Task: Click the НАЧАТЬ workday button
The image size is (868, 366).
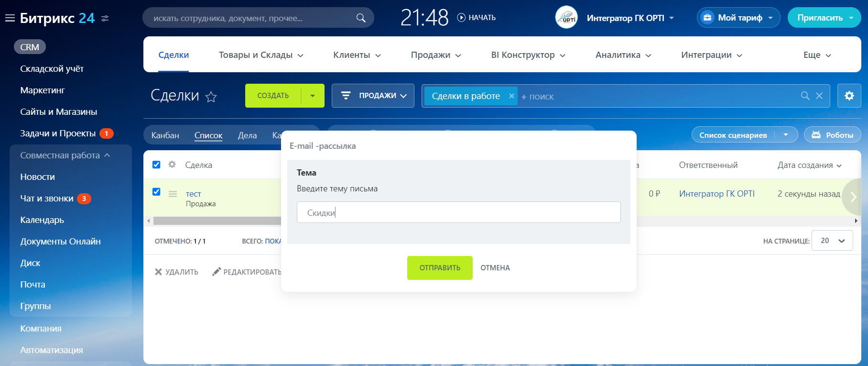Action: (x=477, y=18)
